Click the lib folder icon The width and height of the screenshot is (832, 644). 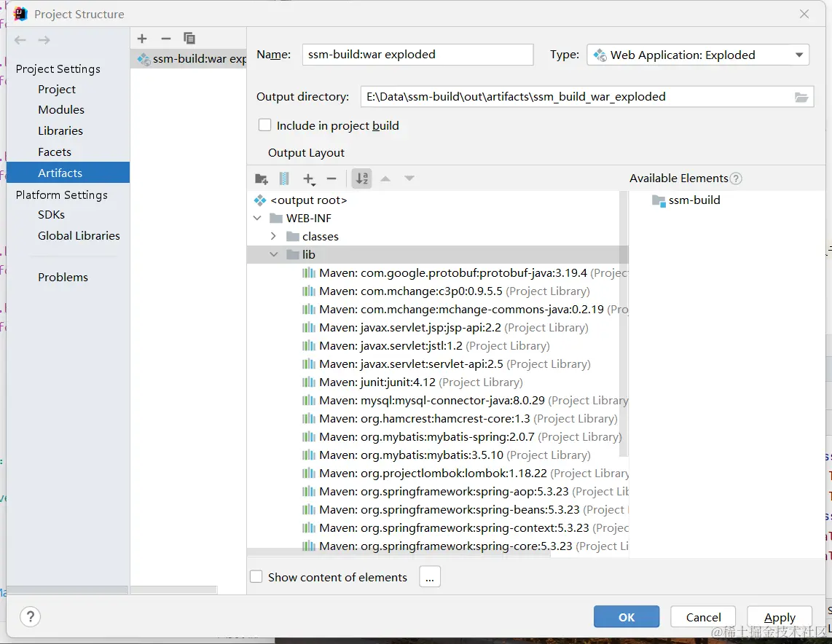(292, 255)
